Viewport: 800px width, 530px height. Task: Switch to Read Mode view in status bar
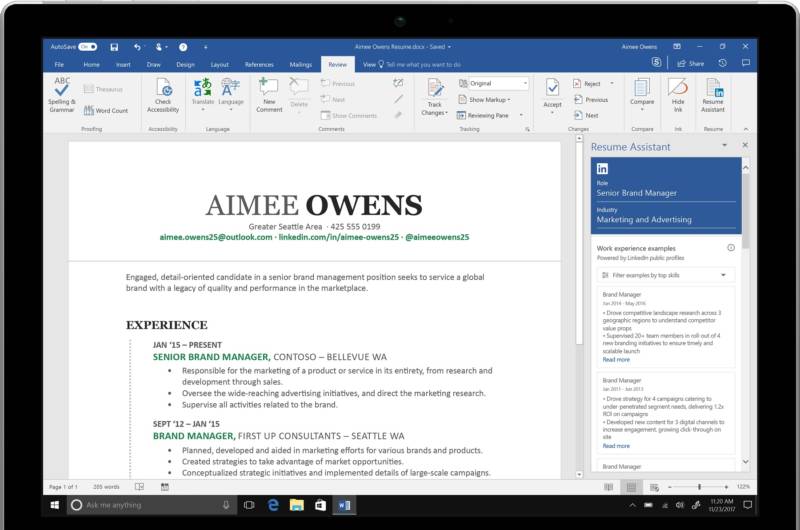(x=608, y=487)
